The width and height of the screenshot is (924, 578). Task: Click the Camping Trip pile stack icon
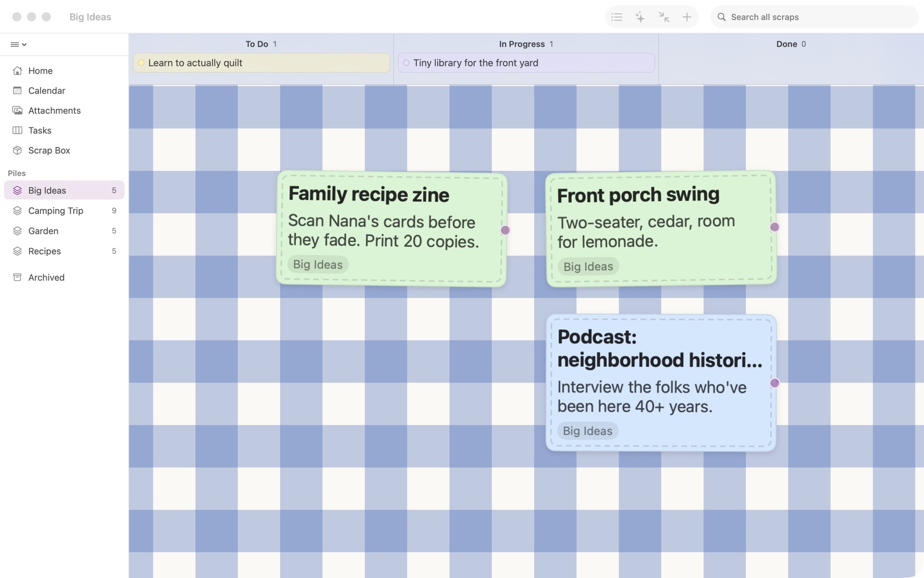[x=17, y=211]
